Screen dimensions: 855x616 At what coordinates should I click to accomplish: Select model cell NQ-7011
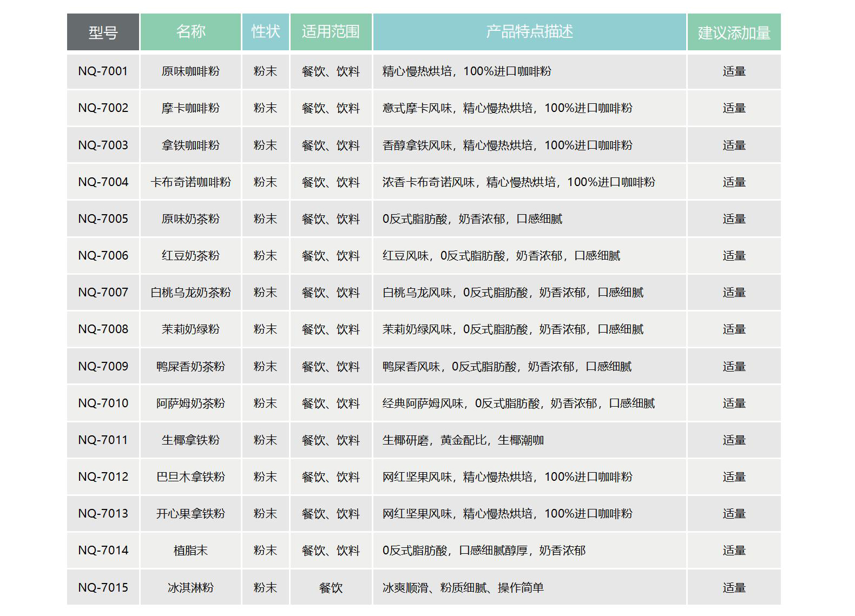click(103, 440)
